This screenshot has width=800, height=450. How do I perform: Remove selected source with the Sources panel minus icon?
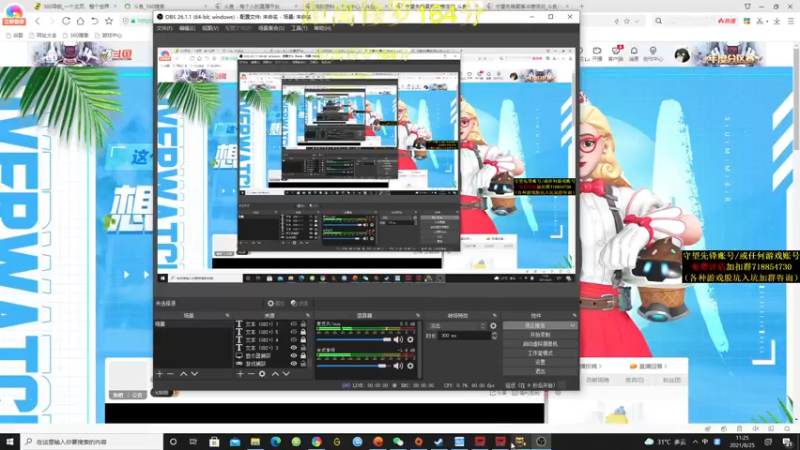(251, 374)
